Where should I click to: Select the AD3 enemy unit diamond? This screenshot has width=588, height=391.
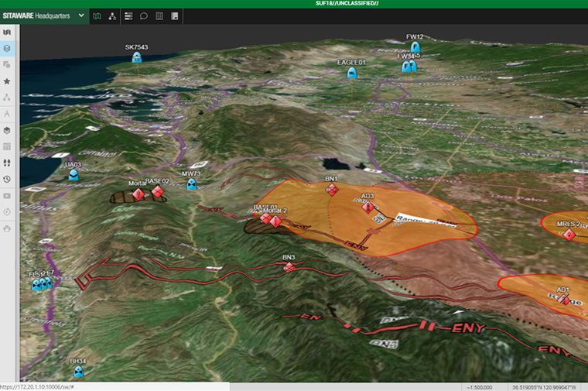tap(368, 207)
